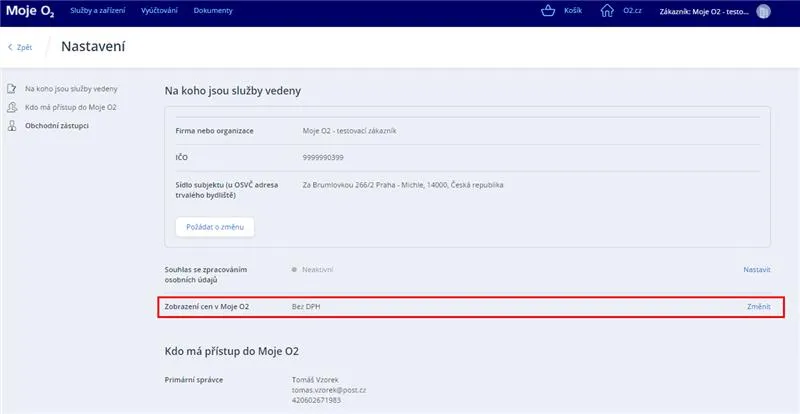Click the icon beside Kdo má přístup
This screenshot has height=414, width=800.
(11, 107)
